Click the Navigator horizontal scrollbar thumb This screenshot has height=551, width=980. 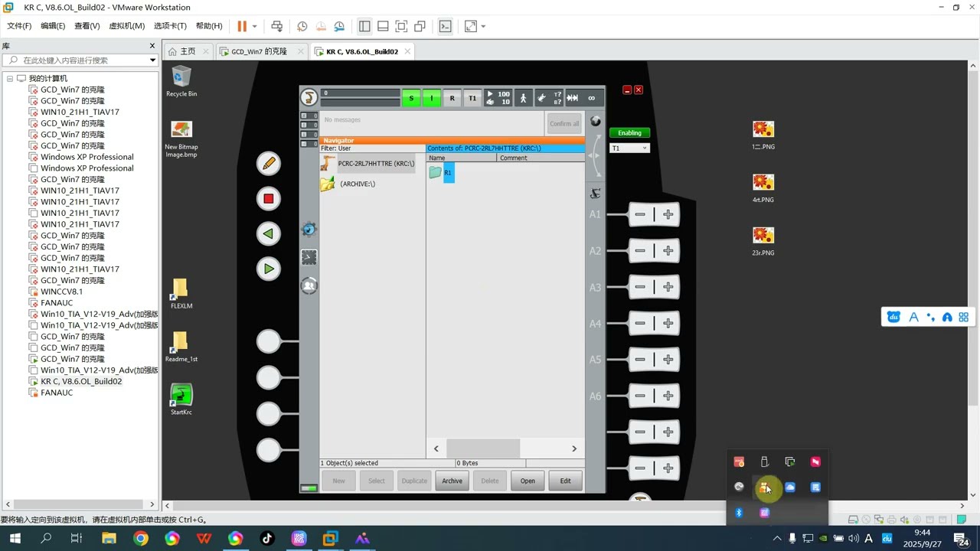coord(482,448)
